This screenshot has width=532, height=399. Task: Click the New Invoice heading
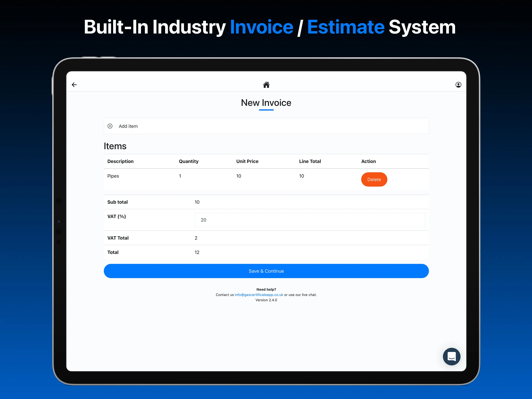pos(266,103)
